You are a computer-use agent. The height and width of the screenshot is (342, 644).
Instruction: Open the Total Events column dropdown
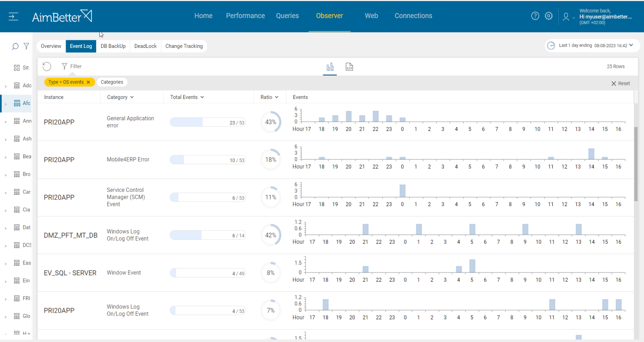pos(202,97)
